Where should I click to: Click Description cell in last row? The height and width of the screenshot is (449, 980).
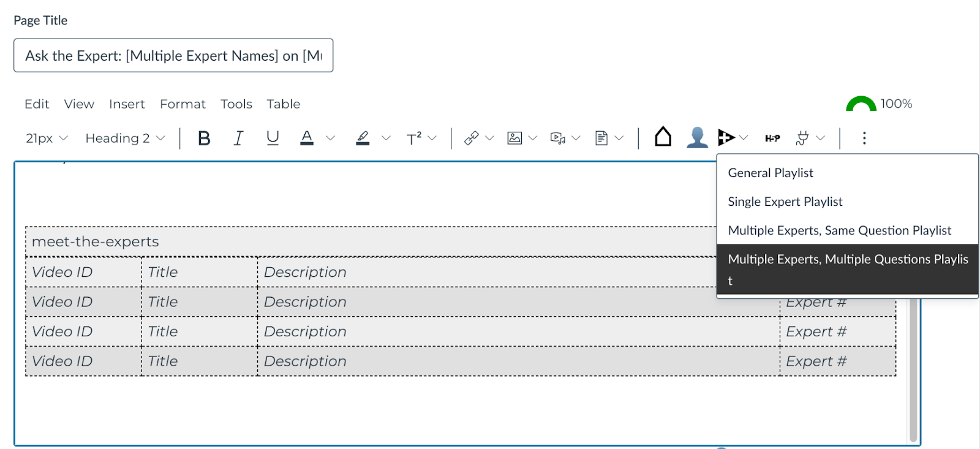pos(518,361)
